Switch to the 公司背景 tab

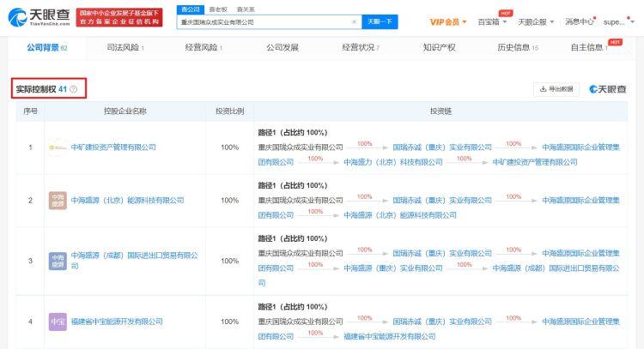pyautogui.click(x=47, y=48)
